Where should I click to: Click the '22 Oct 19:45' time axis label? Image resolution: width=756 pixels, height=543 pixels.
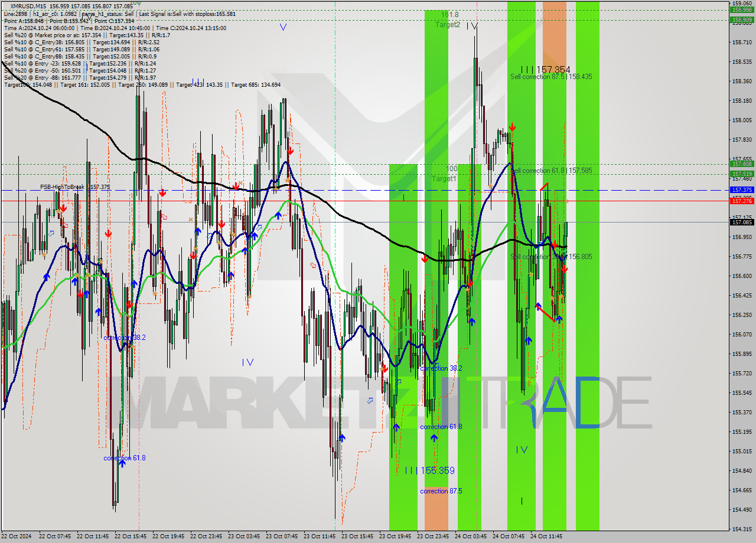click(168, 537)
